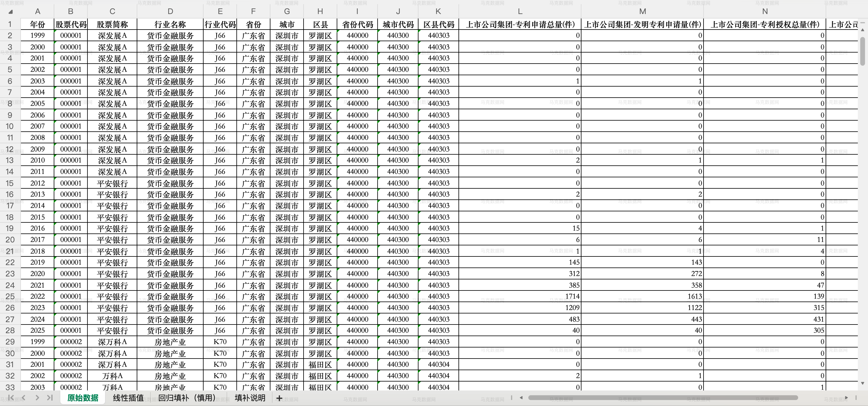The width and height of the screenshot is (868, 406).
Task: Switch to the 线性插值 sheet tab
Action: (128, 398)
